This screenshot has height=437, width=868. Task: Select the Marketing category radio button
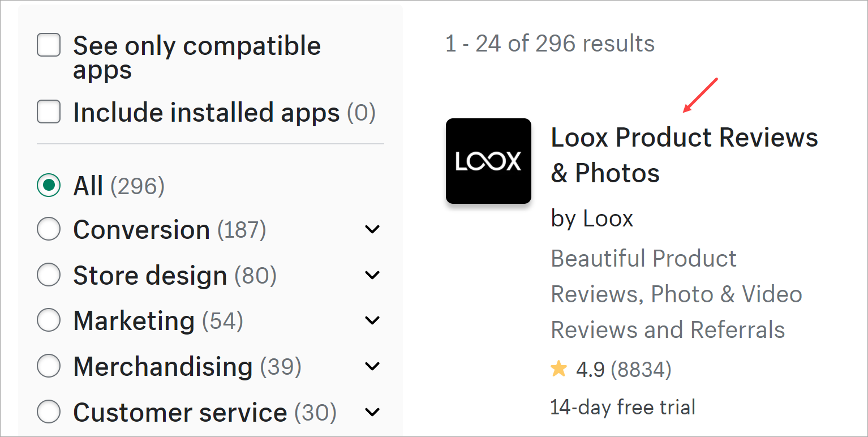(49, 321)
